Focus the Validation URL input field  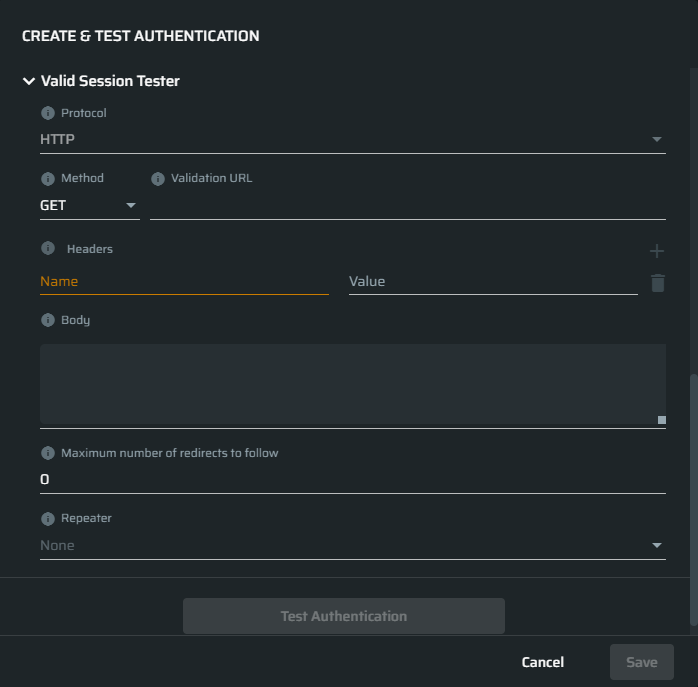coord(408,205)
